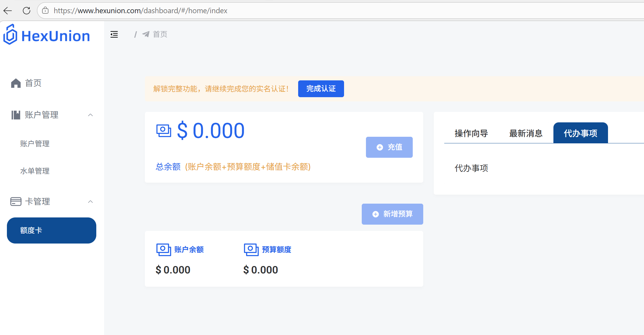644x335 pixels.
Task: Click the browser back arrow
Action: click(8, 11)
